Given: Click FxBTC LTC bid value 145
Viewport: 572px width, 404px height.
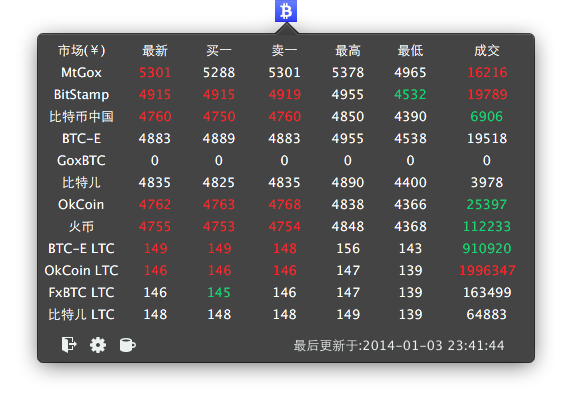Looking at the screenshot, I should pos(219,292).
